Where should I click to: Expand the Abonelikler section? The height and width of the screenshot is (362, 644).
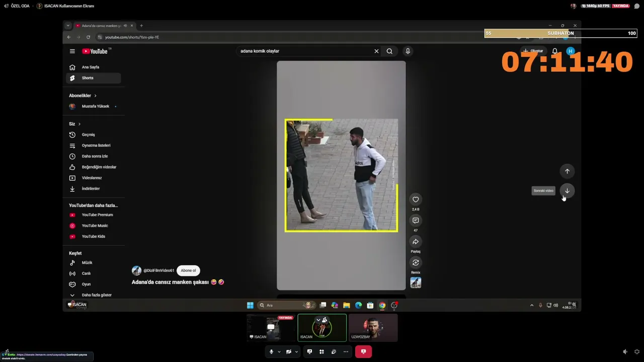pyautogui.click(x=83, y=96)
